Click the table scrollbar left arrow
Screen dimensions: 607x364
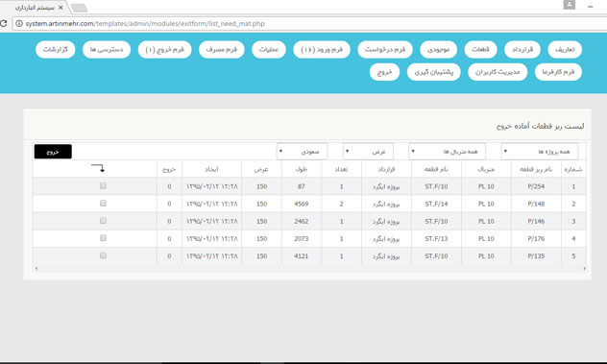[x=36, y=268]
